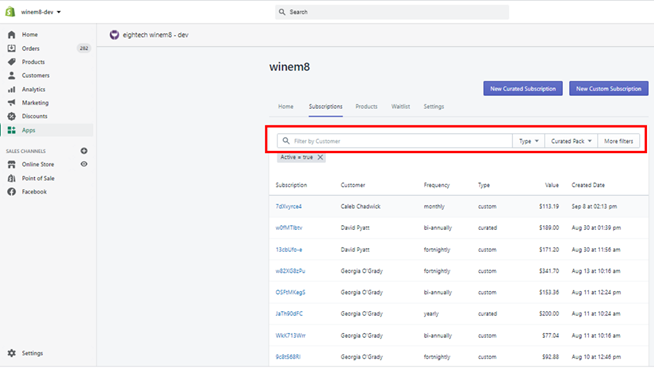654x368 pixels.
Task: Click the top Search field
Action: 392,12
